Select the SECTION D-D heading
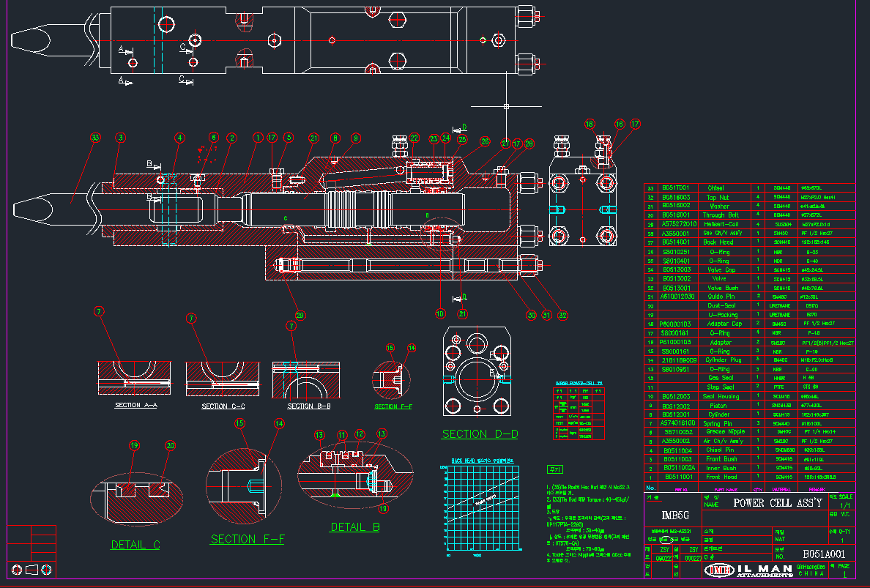 coord(480,434)
